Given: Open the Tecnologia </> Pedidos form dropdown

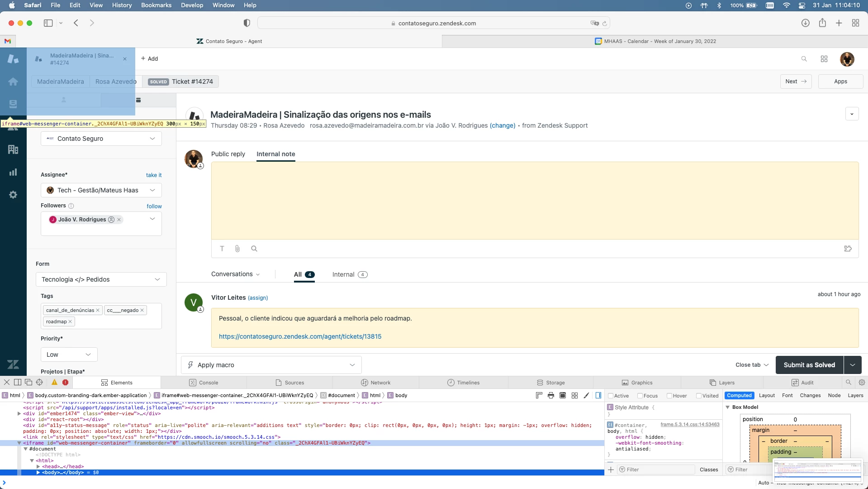Looking at the screenshot, I should pos(101,279).
